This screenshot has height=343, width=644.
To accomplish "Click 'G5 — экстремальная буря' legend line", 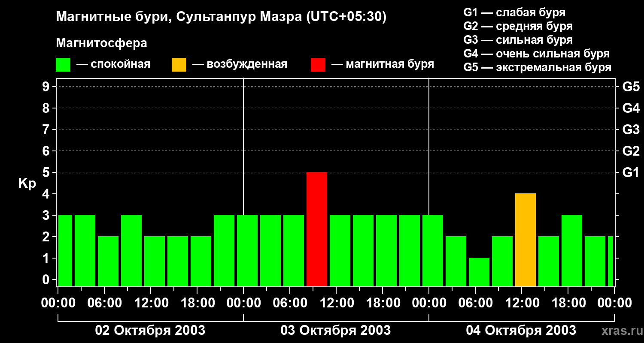I will [538, 67].
